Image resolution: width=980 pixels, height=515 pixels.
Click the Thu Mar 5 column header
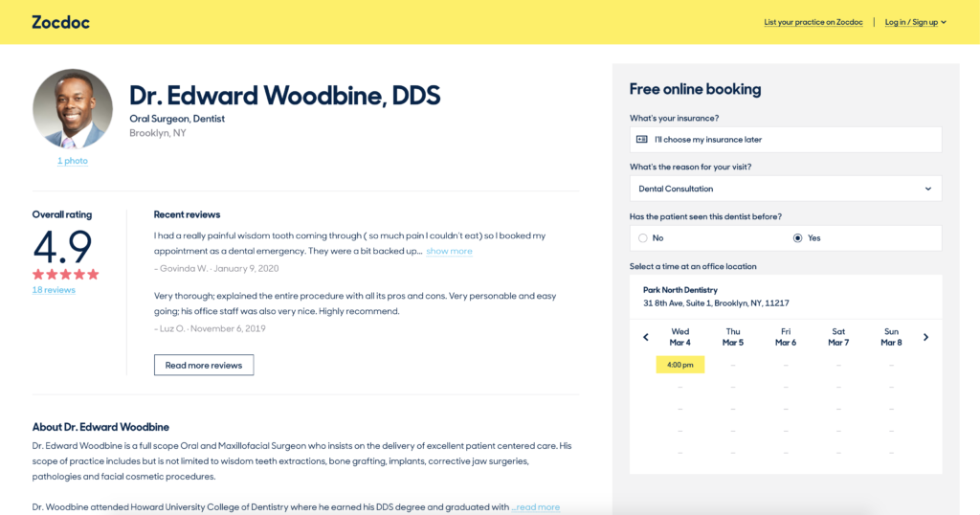point(733,337)
